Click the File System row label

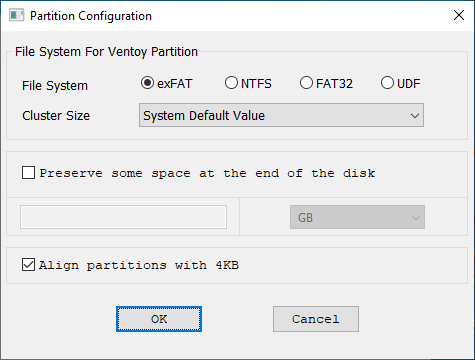click(x=55, y=86)
